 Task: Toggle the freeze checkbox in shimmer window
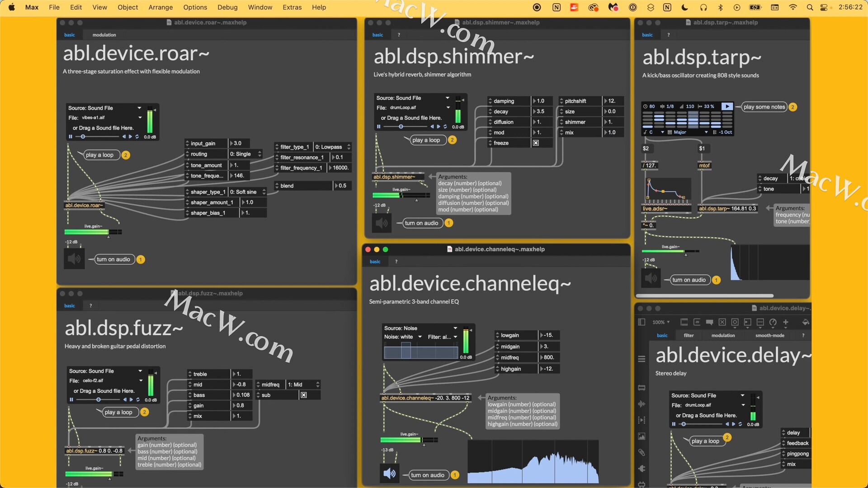click(x=536, y=143)
